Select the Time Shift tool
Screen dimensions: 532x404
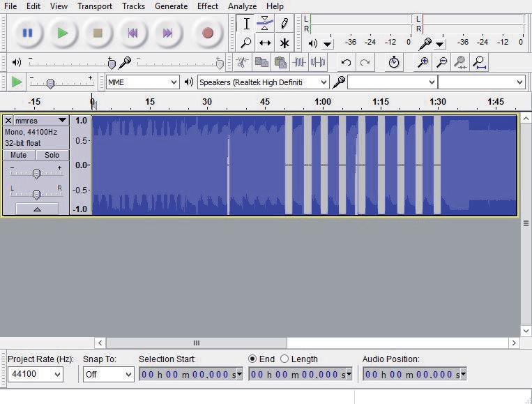coord(265,43)
